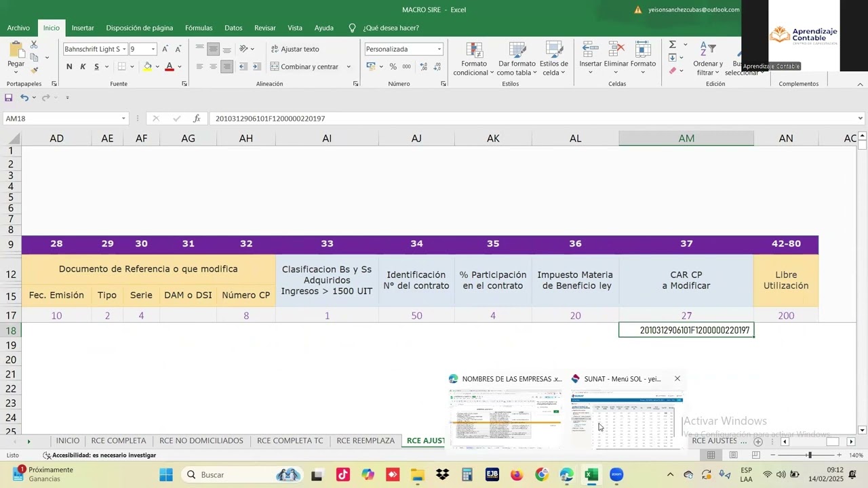Open Ordenar y filtrar dropdown
The height and width of the screenshot is (488, 868).
(708, 58)
